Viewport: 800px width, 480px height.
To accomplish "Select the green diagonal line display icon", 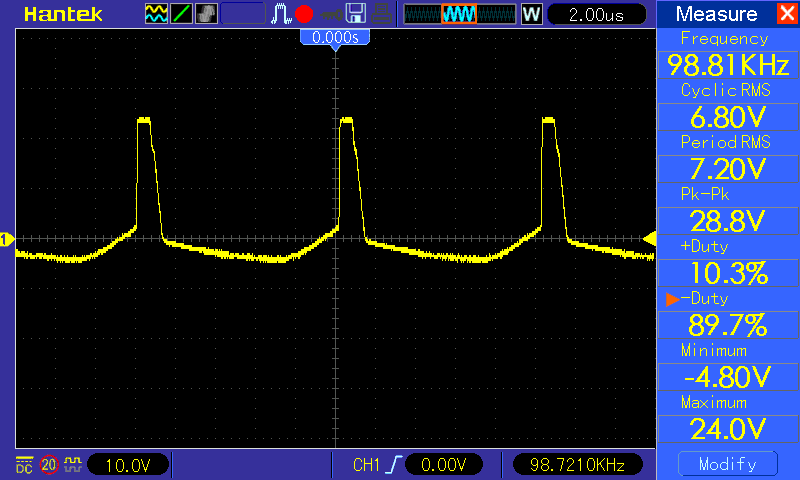I will click(x=181, y=14).
